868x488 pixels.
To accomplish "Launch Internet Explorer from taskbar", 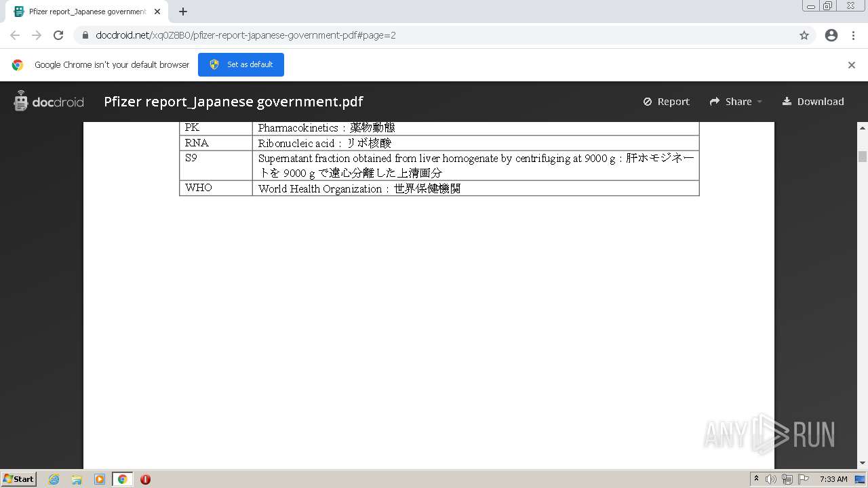I will tap(54, 479).
